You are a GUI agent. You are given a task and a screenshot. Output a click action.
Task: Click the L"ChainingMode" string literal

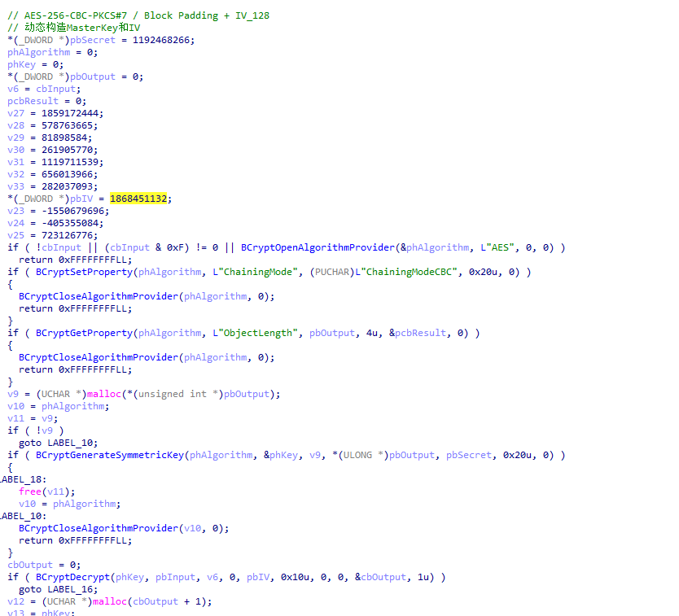[x=255, y=272]
